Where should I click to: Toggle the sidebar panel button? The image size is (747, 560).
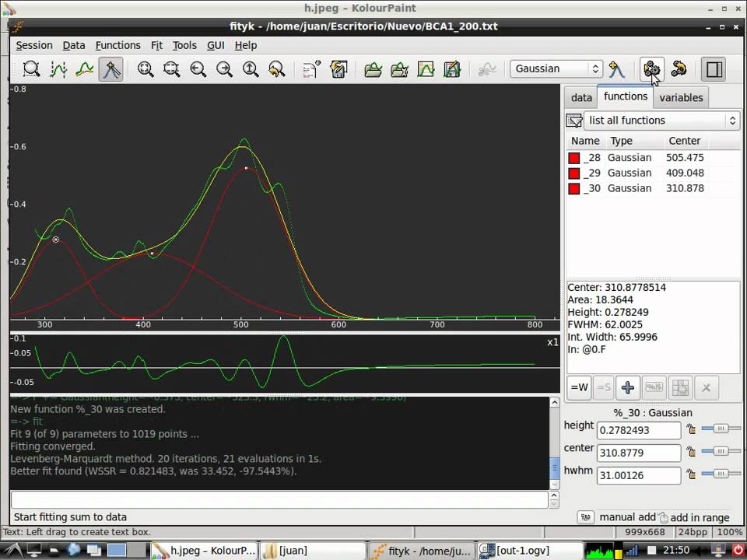714,69
